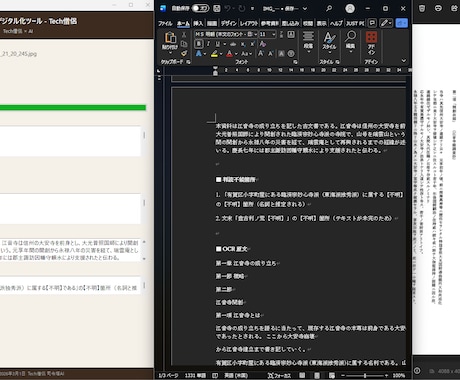
Task: Switch to the Insert tab
Action: (x=198, y=23)
